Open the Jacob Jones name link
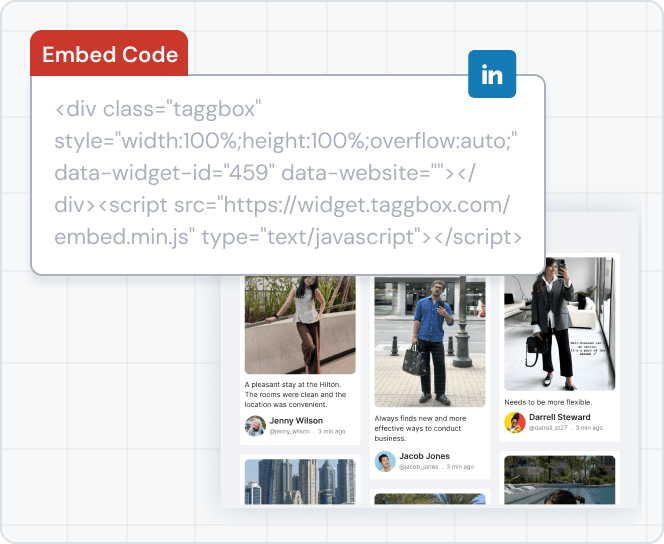 coord(424,456)
